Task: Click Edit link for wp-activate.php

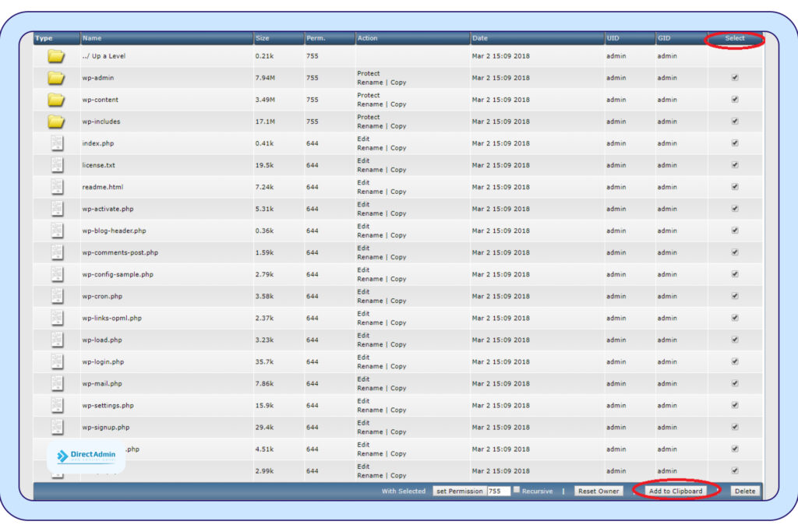Action: (x=363, y=205)
